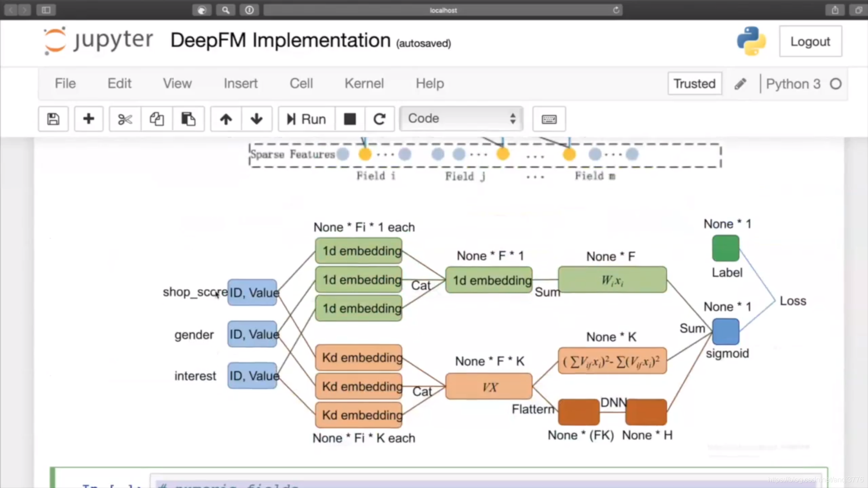Click the Paste cells icon
The image size is (868, 488).
click(187, 118)
